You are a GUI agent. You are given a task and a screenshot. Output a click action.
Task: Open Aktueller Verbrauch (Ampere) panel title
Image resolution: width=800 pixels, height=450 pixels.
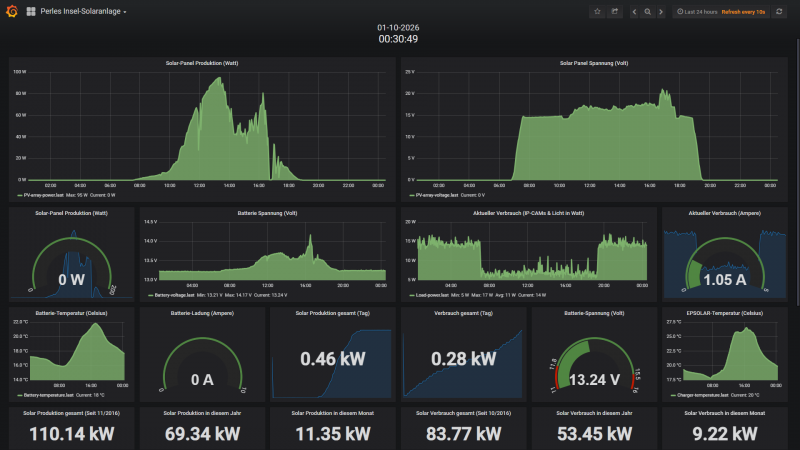pyautogui.click(x=724, y=213)
